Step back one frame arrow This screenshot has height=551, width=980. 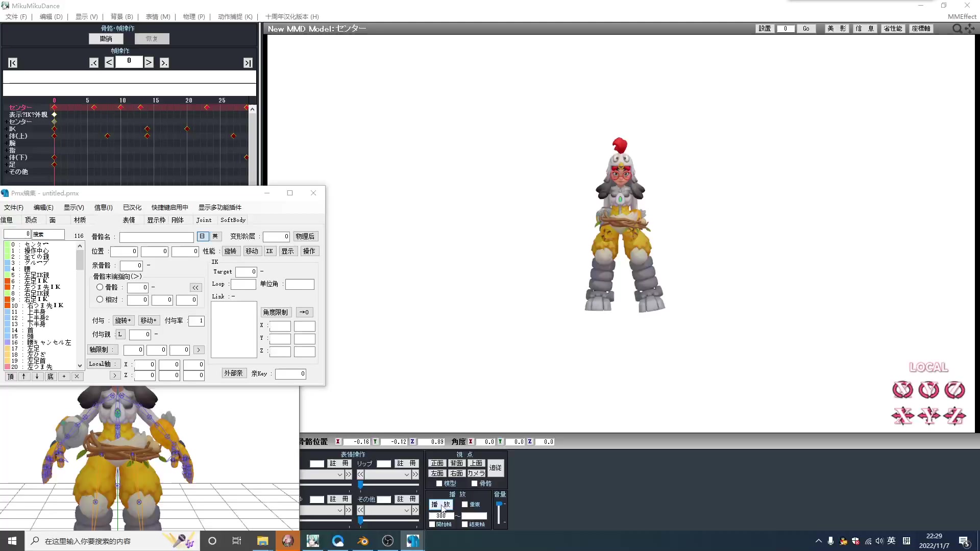[109, 62]
